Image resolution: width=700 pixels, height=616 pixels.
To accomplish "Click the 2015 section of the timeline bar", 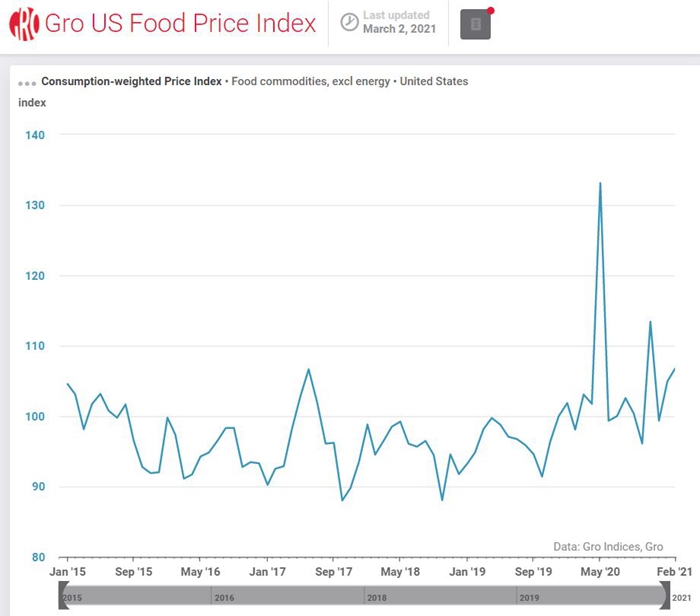I will click(x=135, y=597).
